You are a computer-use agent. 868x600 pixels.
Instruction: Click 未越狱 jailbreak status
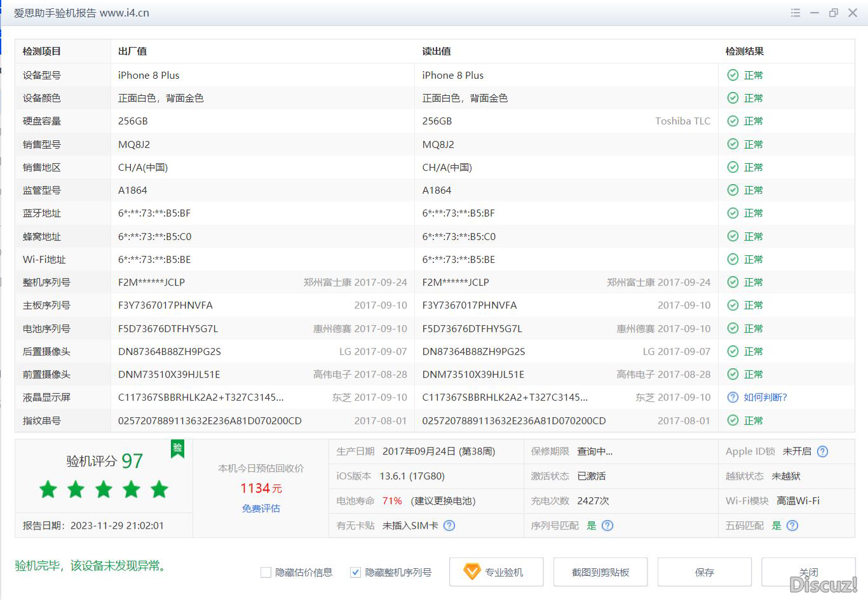pyautogui.click(x=786, y=476)
